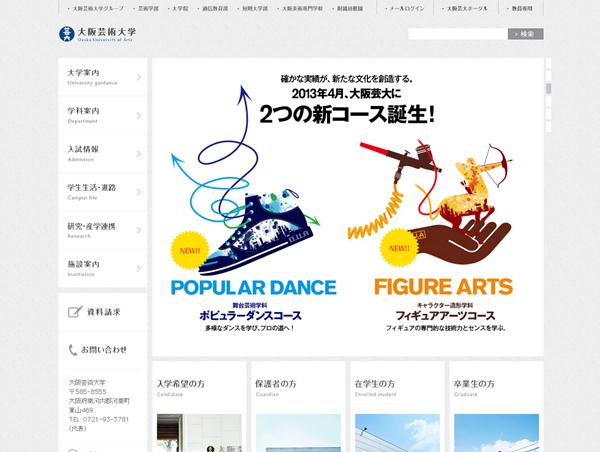Open the 大学院 top link

click(x=179, y=8)
